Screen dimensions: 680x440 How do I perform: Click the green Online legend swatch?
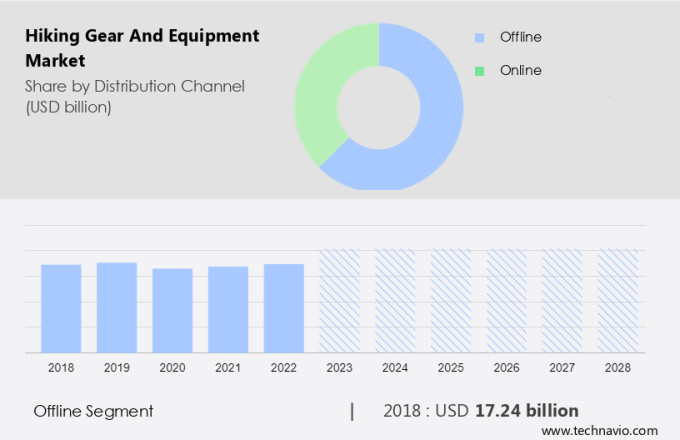479,71
